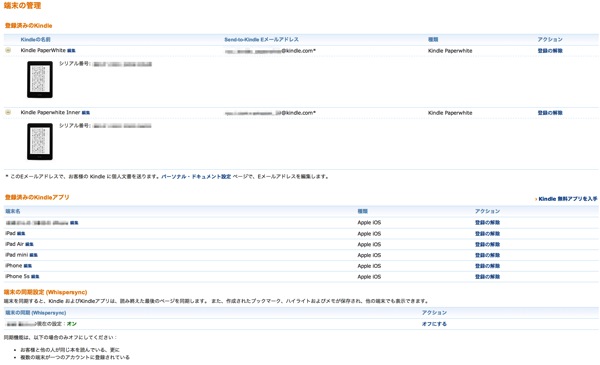This screenshot has height=365, width=600.
Task: Select the Kindle Paperwhite Inner email address
Action: (270, 113)
